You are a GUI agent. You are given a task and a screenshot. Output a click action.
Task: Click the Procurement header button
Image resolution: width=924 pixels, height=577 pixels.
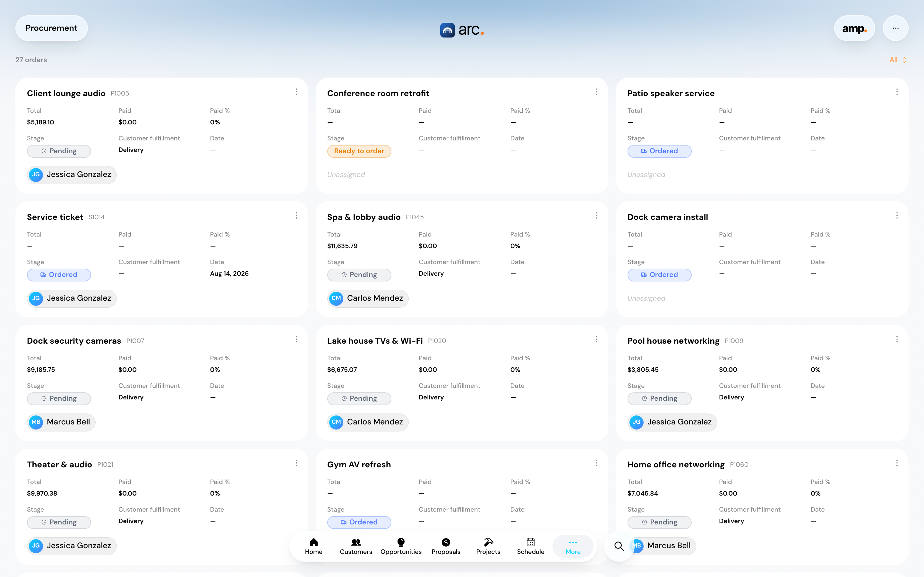52,28
